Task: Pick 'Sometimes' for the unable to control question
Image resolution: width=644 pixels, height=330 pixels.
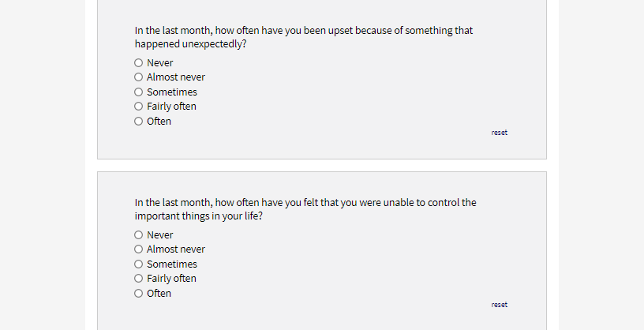Action: [x=138, y=264]
